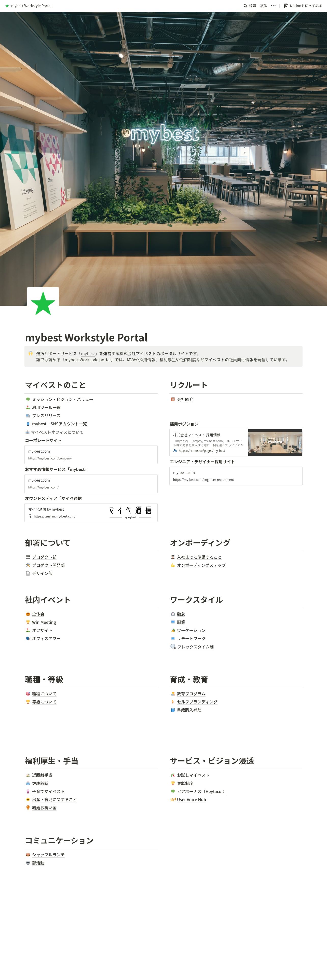The height and width of the screenshot is (980, 327).
Task: Click the clock icon beside フレックスタイム制
Action: pyautogui.click(x=173, y=646)
